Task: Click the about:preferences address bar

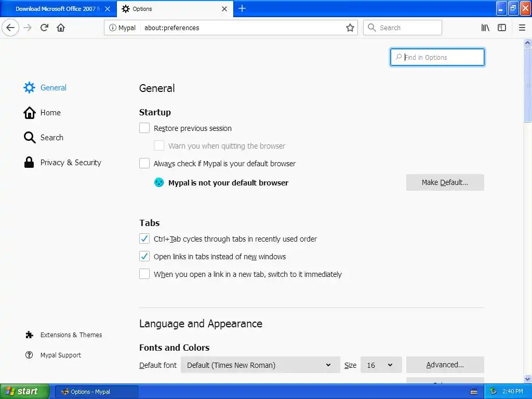Action: (x=231, y=28)
